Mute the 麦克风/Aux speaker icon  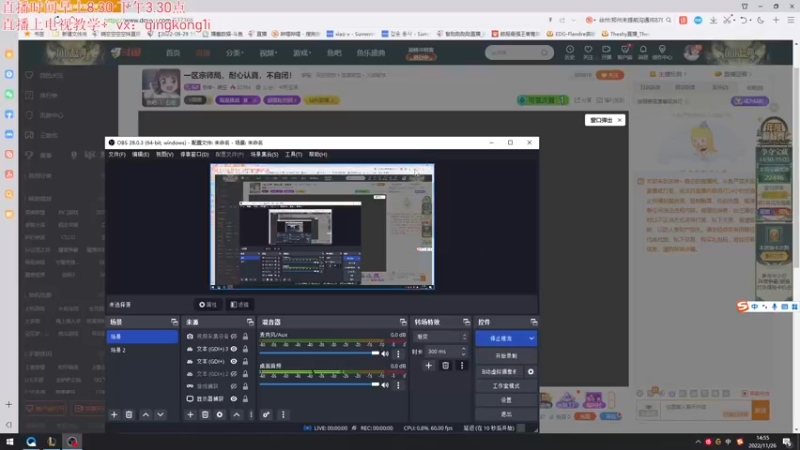pos(385,354)
